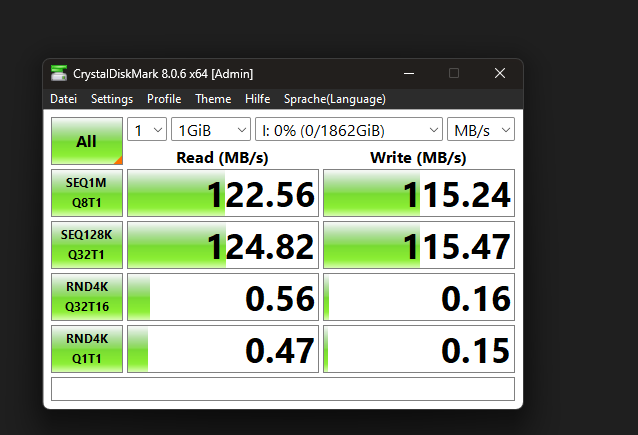Click the 124.82 read result
Image resolution: width=638 pixels, height=435 pixels.
click(x=223, y=245)
